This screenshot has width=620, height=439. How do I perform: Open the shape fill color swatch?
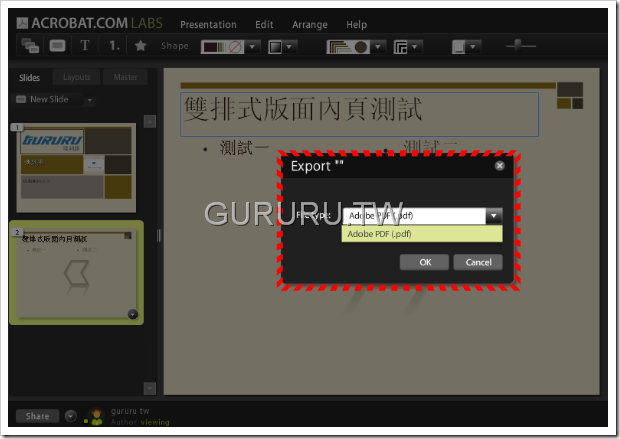point(222,47)
